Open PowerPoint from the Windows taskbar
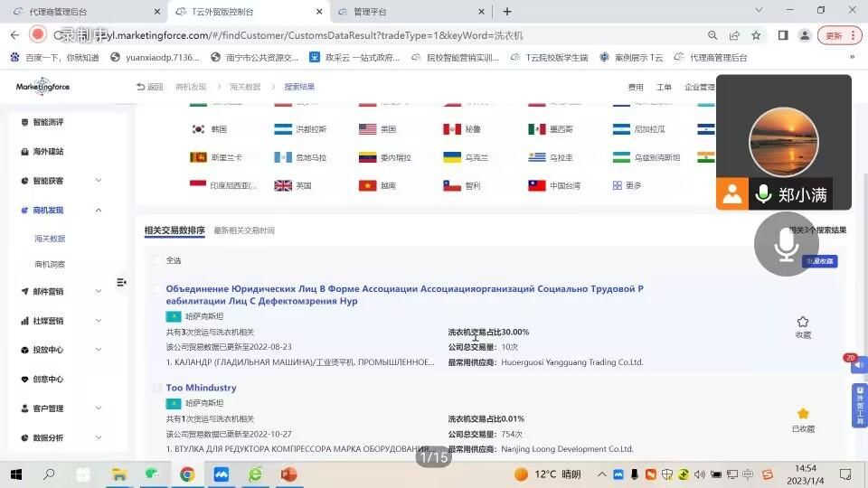 [x=289, y=474]
